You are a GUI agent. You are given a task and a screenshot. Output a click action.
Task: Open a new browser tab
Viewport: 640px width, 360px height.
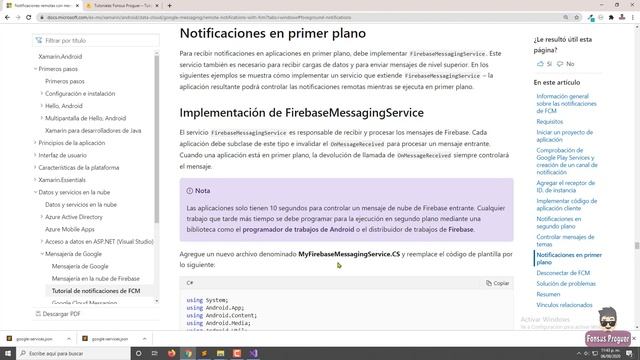(x=169, y=6)
